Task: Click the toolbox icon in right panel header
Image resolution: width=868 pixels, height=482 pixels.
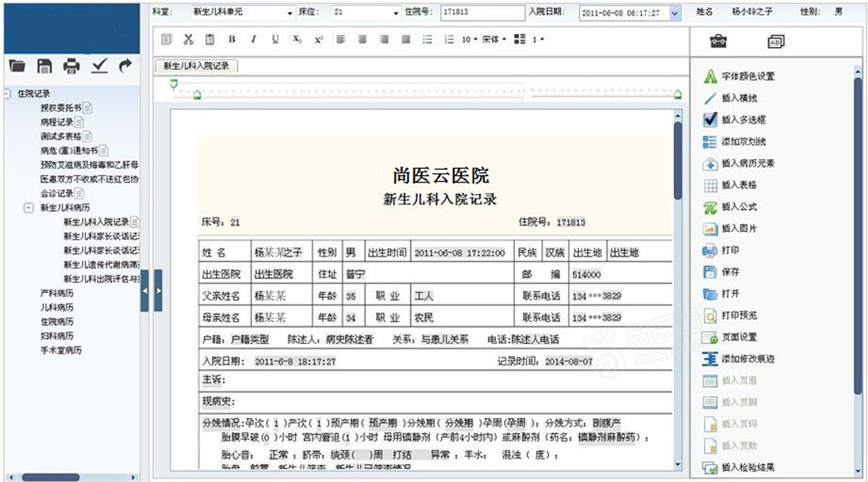Action: (x=719, y=41)
